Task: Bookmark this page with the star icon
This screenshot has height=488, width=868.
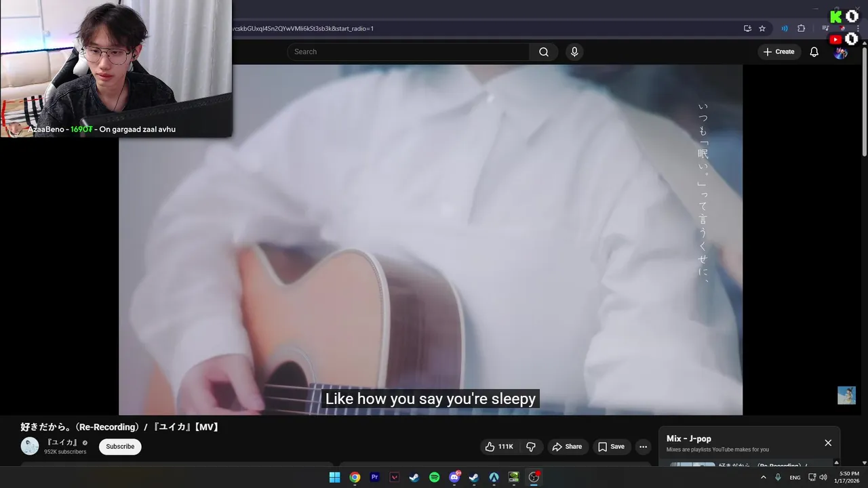Action: pyautogui.click(x=762, y=28)
